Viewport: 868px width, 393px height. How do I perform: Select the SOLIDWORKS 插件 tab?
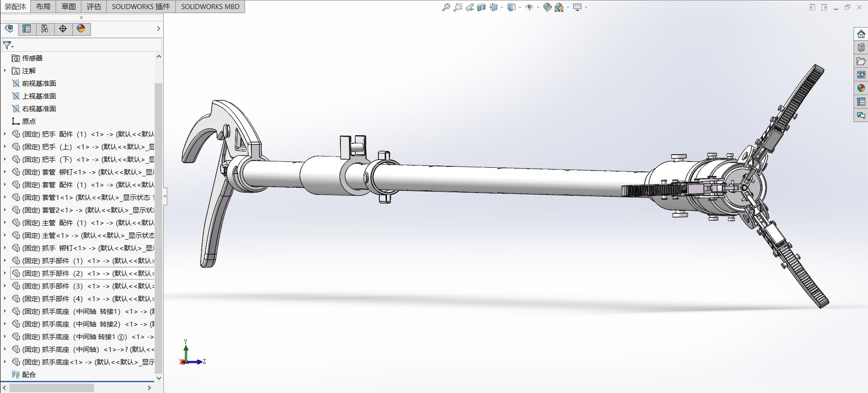tap(141, 6)
